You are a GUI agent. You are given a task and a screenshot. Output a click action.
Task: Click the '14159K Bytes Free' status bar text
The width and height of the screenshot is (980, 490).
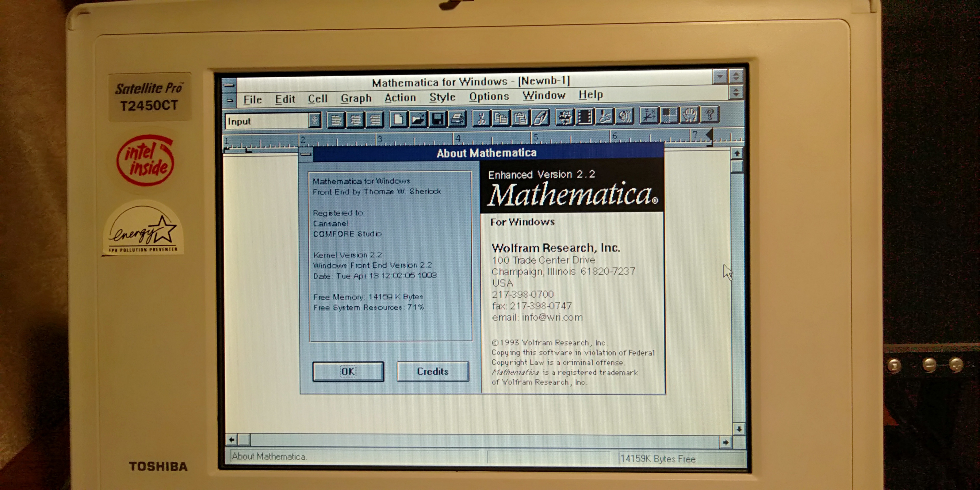click(x=658, y=459)
